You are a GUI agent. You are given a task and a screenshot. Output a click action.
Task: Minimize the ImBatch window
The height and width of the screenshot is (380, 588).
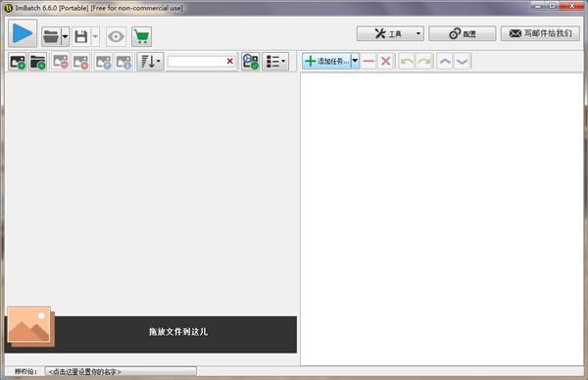tap(538, 5)
